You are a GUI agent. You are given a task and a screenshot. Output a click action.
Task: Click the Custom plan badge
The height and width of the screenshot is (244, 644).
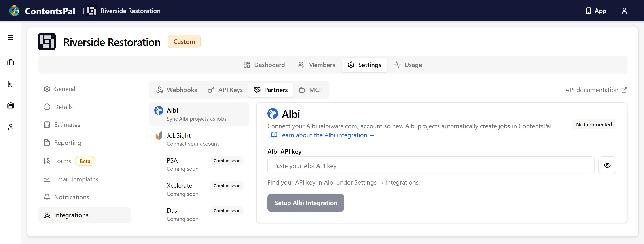(184, 42)
